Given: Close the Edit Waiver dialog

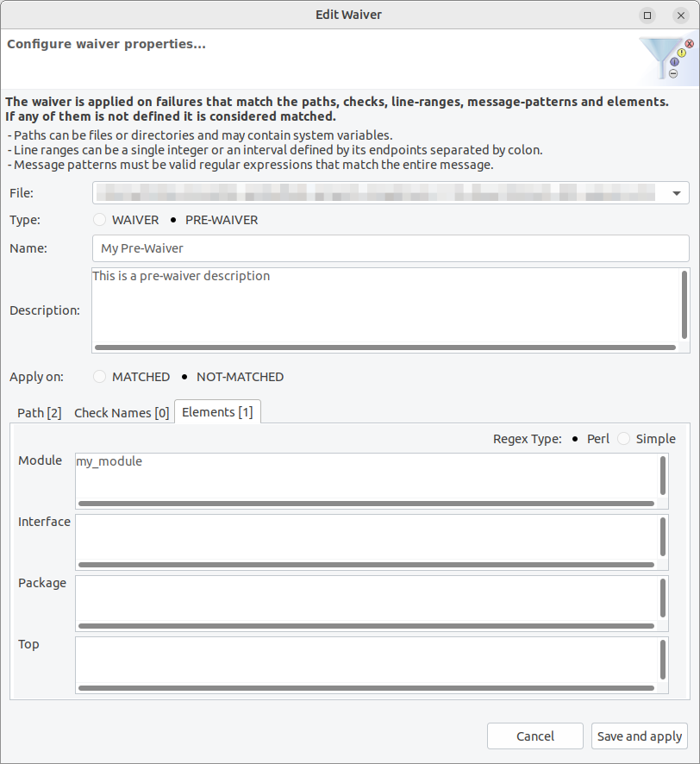Looking at the screenshot, I should tap(680, 15).
